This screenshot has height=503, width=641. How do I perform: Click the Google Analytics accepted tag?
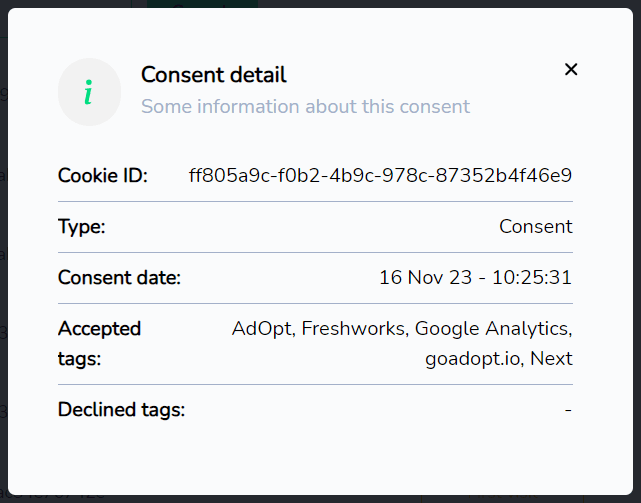click(492, 329)
